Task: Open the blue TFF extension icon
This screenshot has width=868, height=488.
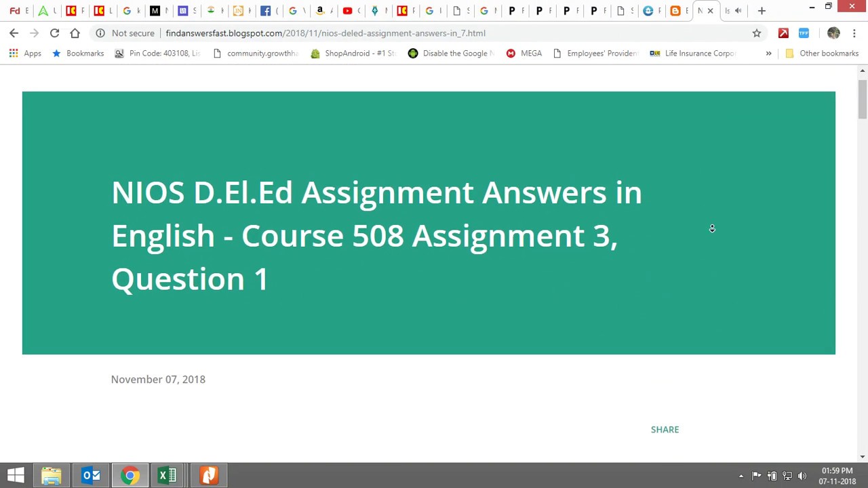Action: [x=804, y=33]
